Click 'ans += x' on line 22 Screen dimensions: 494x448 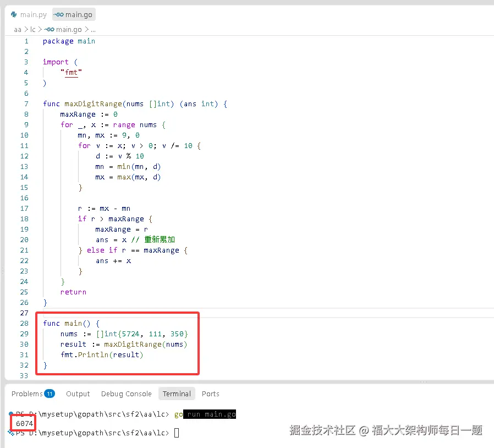113,261
